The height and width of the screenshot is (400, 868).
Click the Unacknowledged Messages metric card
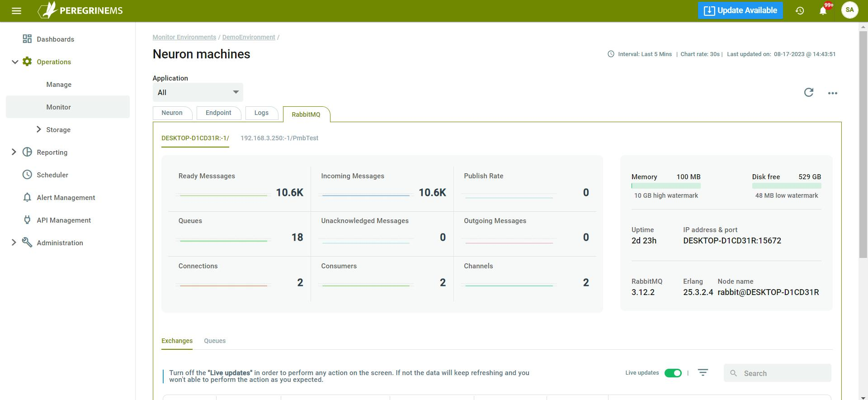[382, 234]
